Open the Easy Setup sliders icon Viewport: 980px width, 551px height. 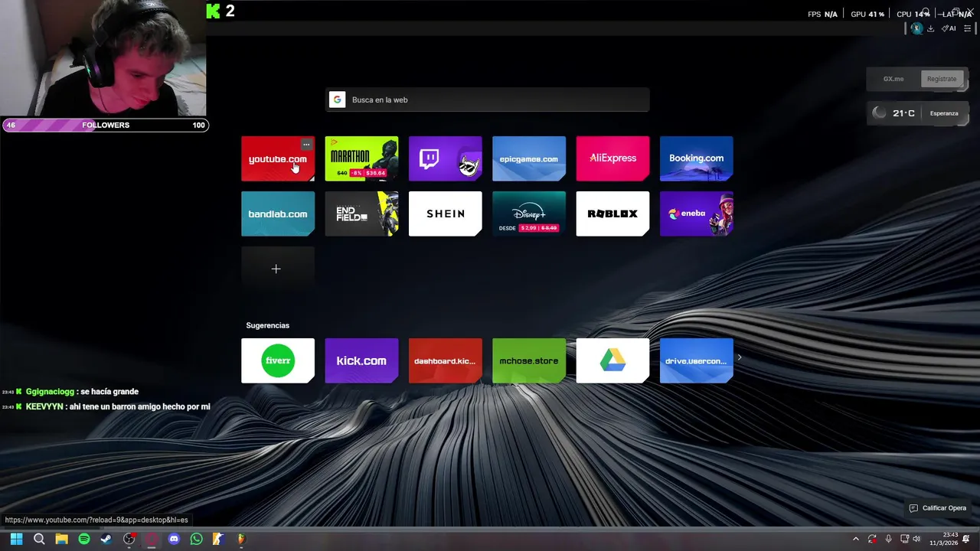point(967,28)
